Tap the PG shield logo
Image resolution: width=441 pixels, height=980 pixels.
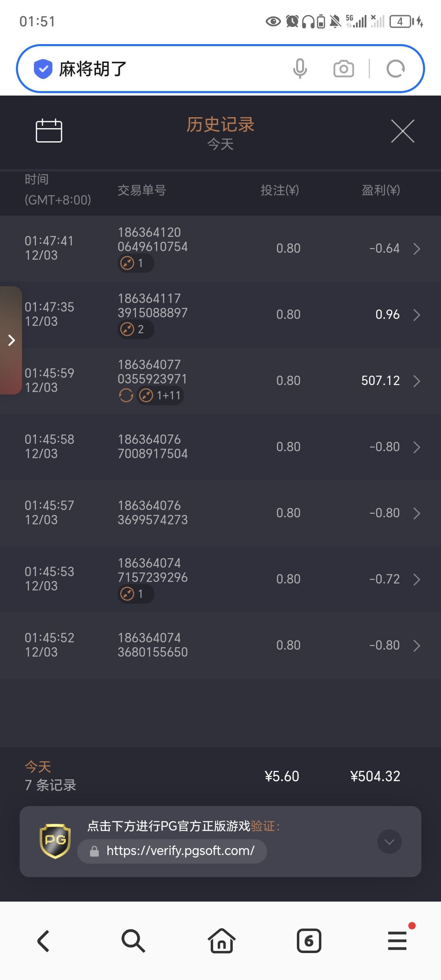tap(55, 841)
